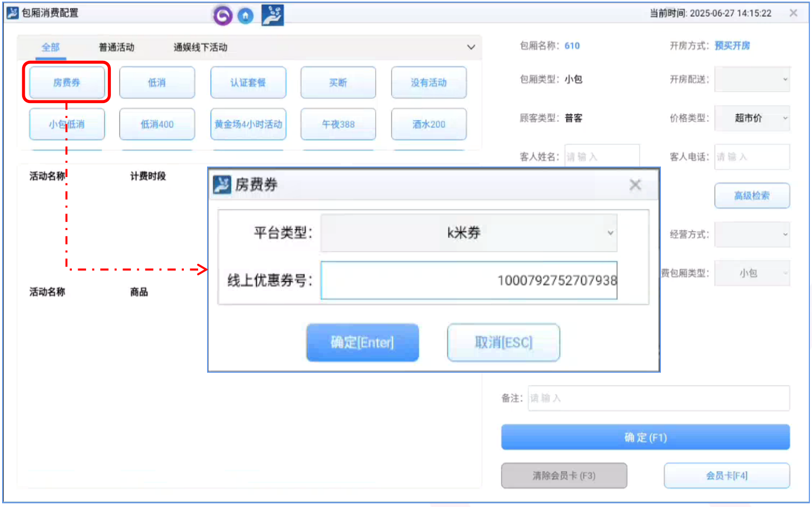Click the 清除会员卡 (F3) button

click(564, 476)
